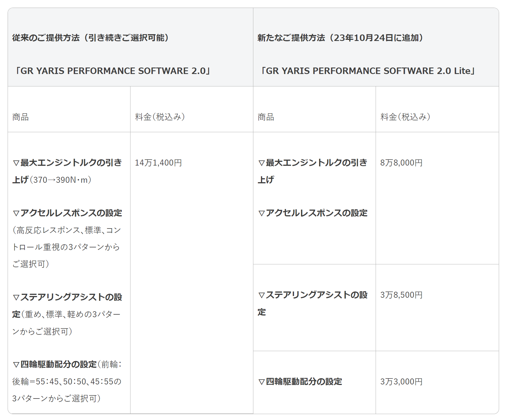Select the price '14万1,400円'

(x=158, y=163)
